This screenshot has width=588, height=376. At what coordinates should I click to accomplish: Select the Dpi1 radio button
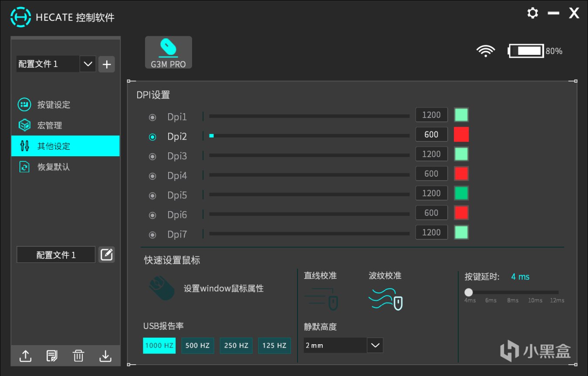[x=152, y=117]
